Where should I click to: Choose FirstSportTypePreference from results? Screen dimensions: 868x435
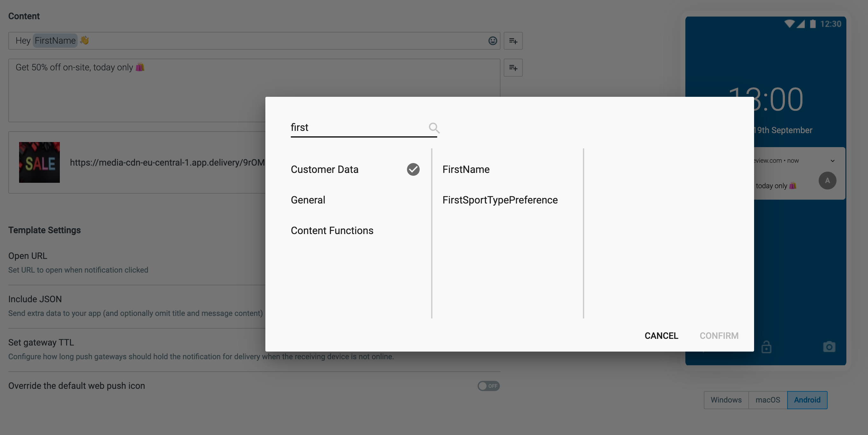(x=500, y=200)
